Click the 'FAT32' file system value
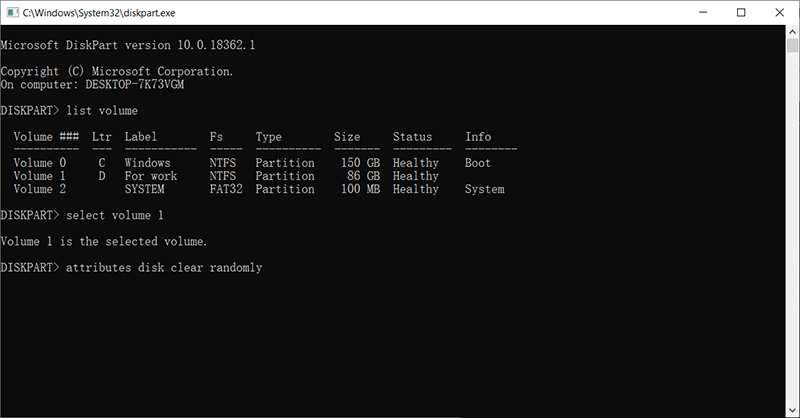Image resolution: width=800 pixels, height=418 pixels. pos(226,189)
